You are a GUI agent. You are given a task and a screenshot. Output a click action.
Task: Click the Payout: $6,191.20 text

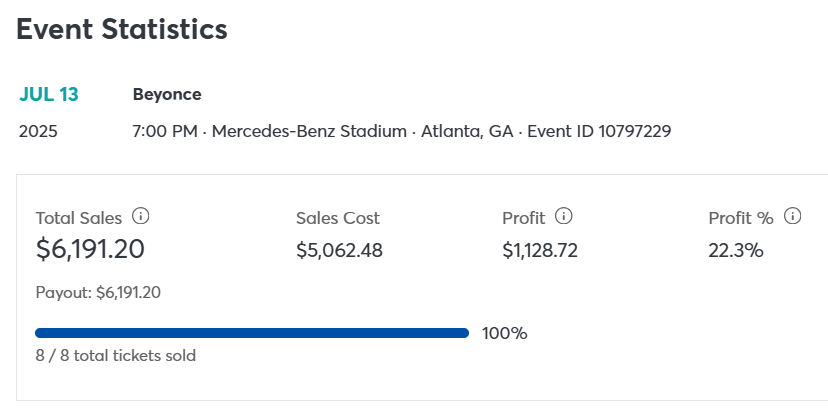pos(98,293)
